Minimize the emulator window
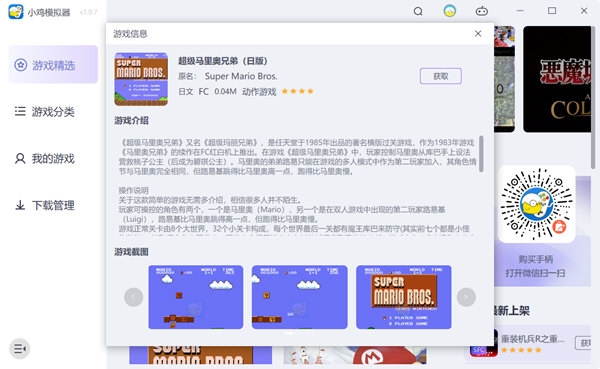The height and width of the screenshot is (369, 600). [520, 11]
